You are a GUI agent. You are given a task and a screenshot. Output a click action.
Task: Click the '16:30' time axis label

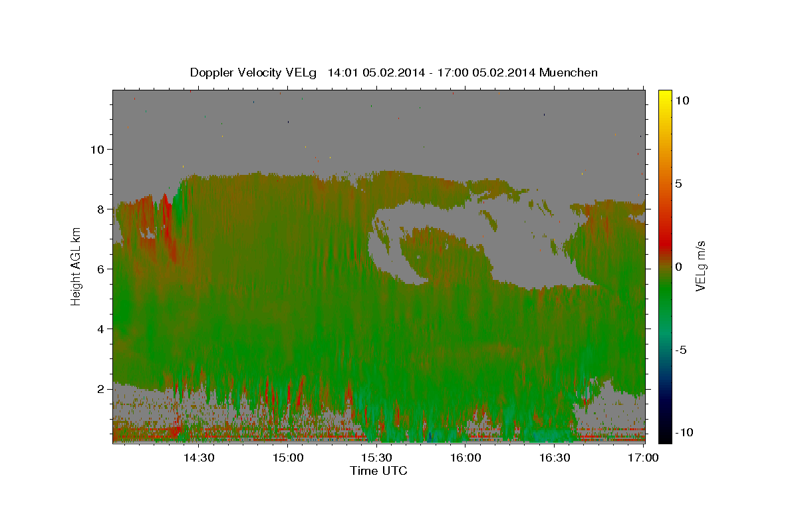[555, 458]
